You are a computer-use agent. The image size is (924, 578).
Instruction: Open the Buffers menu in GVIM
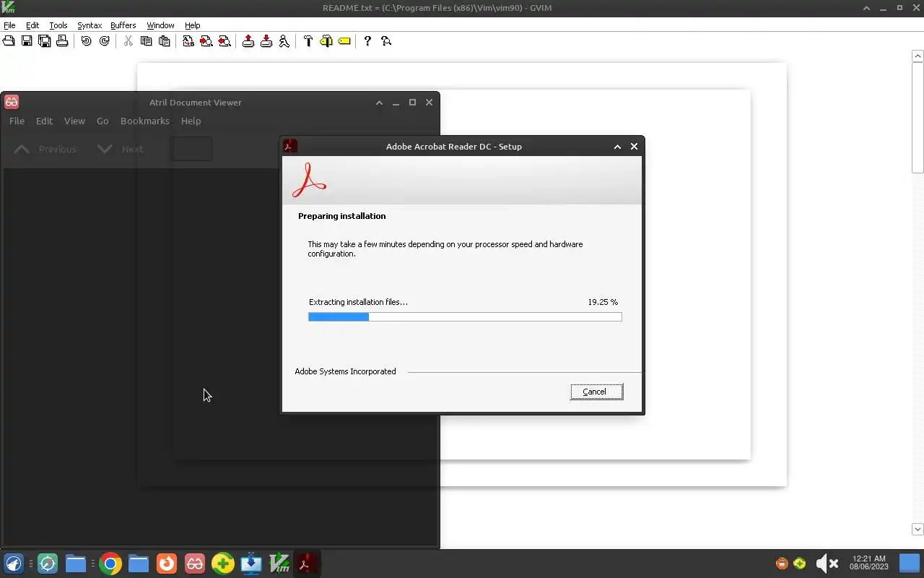click(123, 25)
